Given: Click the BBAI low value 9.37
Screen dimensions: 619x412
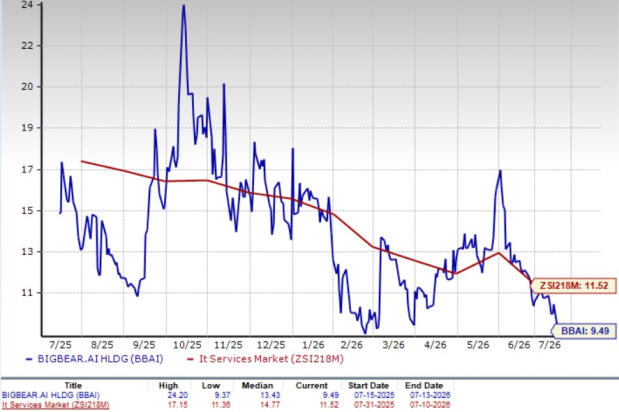Looking at the screenshot, I should click(x=222, y=395).
